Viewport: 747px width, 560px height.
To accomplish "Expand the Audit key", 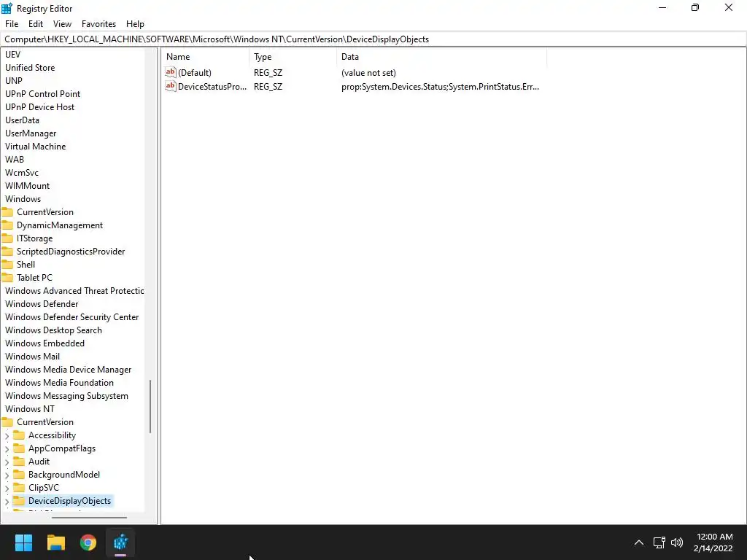I will point(7,462).
